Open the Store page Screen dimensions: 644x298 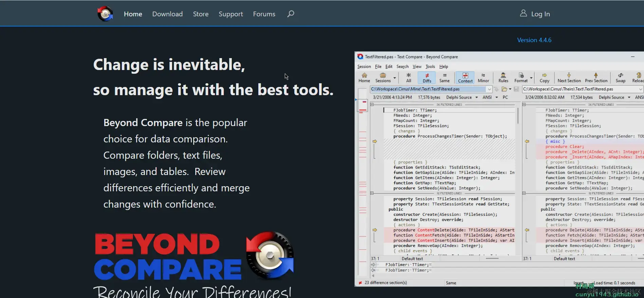click(x=201, y=14)
